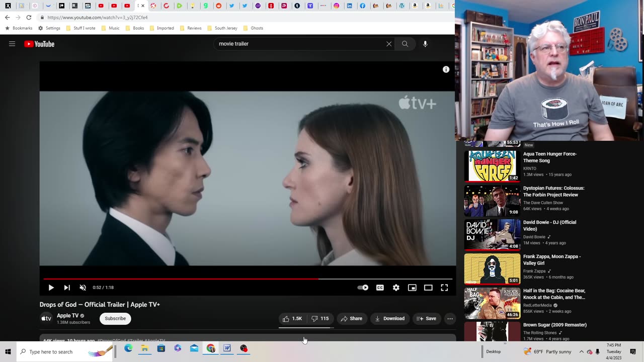This screenshot has height=362, width=644.
Task: Open Microsoft Edge from taskbar
Action: [x=128, y=348]
